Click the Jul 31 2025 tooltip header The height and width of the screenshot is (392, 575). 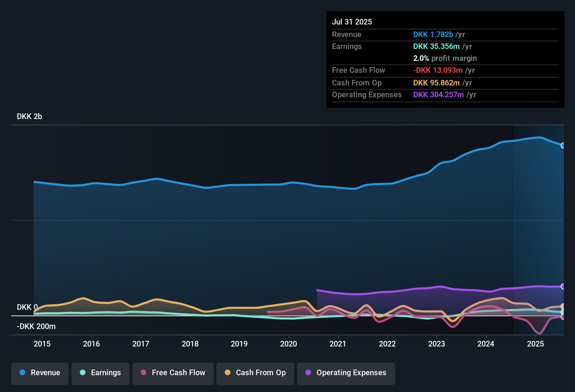coord(352,22)
